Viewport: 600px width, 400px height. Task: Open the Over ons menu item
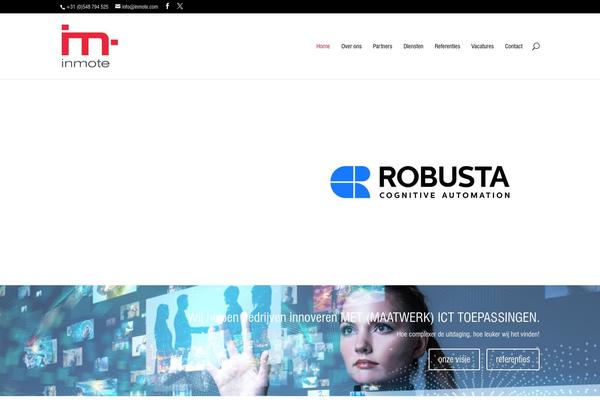point(351,46)
